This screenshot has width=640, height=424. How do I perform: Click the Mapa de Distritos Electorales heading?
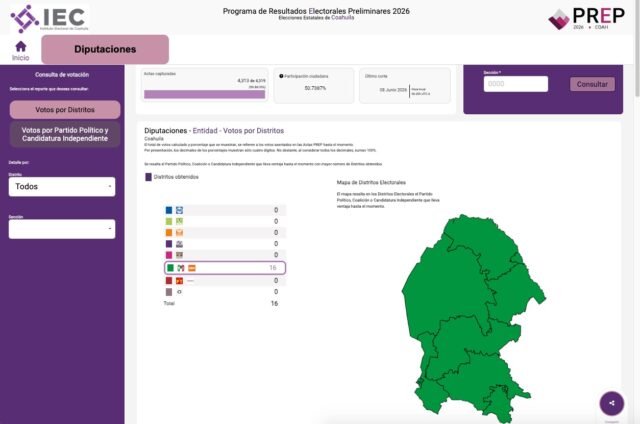(x=371, y=182)
